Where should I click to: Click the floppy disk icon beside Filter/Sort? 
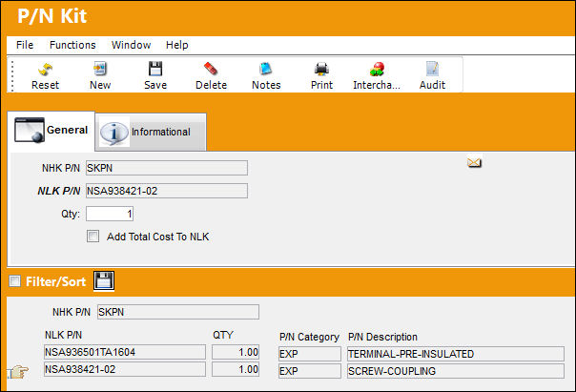pyautogui.click(x=104, y=280)
